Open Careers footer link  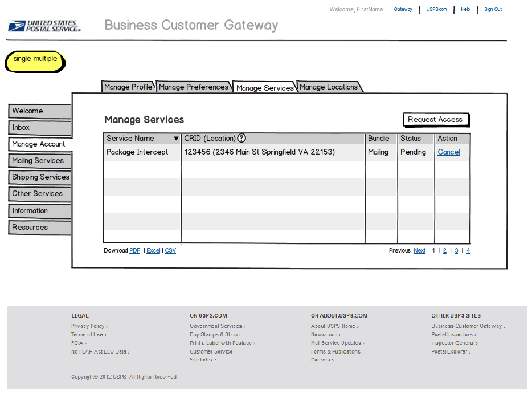click(322, 360)
